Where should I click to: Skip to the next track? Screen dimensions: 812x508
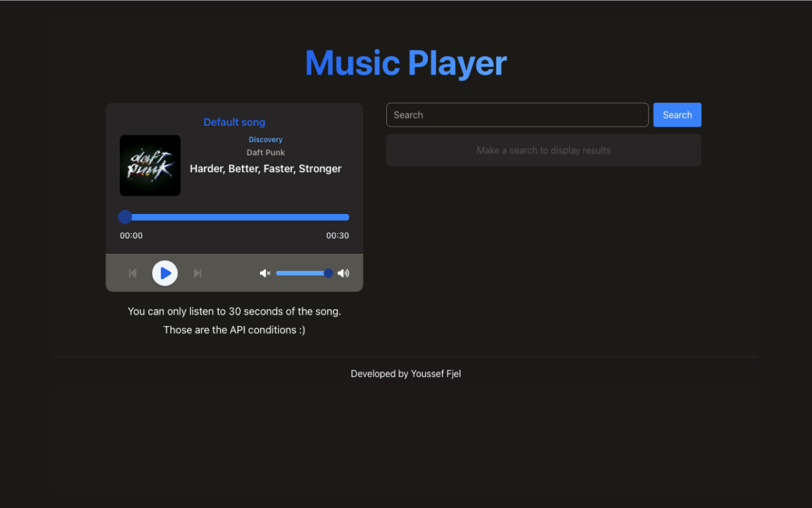[x=197, y=273]
